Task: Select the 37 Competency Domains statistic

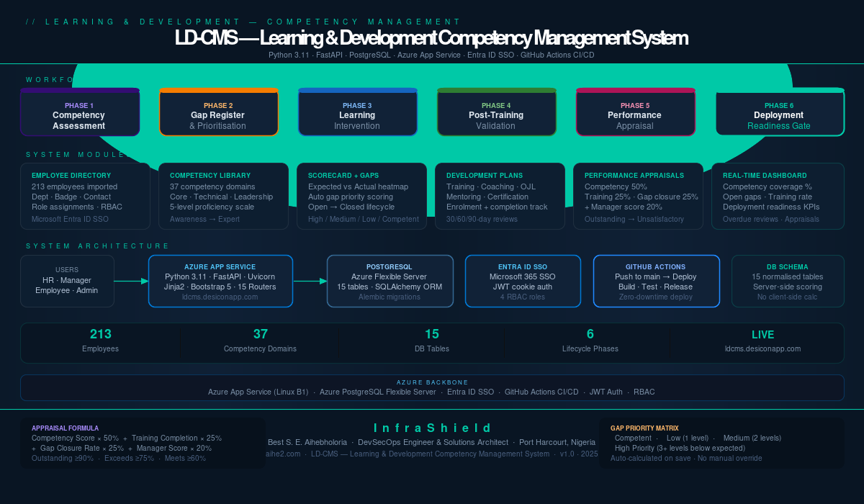Action: 260,341
